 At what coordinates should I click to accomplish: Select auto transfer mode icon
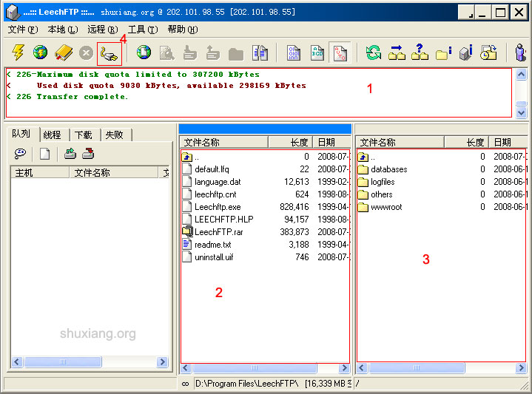click(x=340, y=53)
